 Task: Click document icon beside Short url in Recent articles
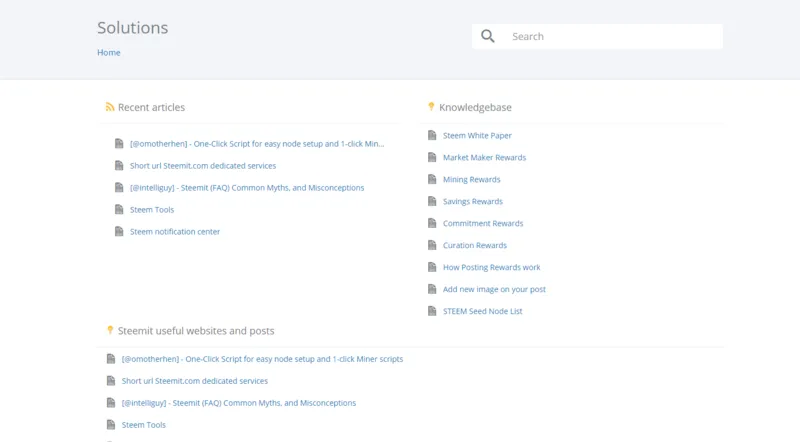pyautogui.click(x=119, y=165)
